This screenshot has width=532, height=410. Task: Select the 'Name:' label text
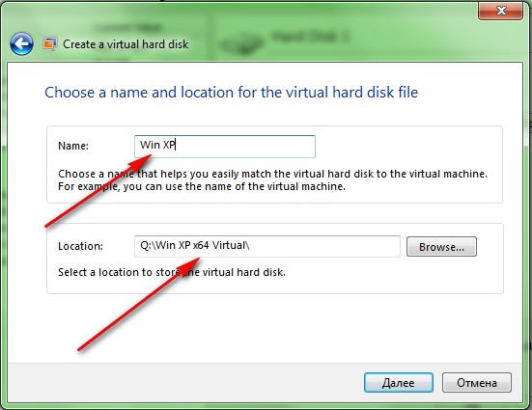(73, 146)
